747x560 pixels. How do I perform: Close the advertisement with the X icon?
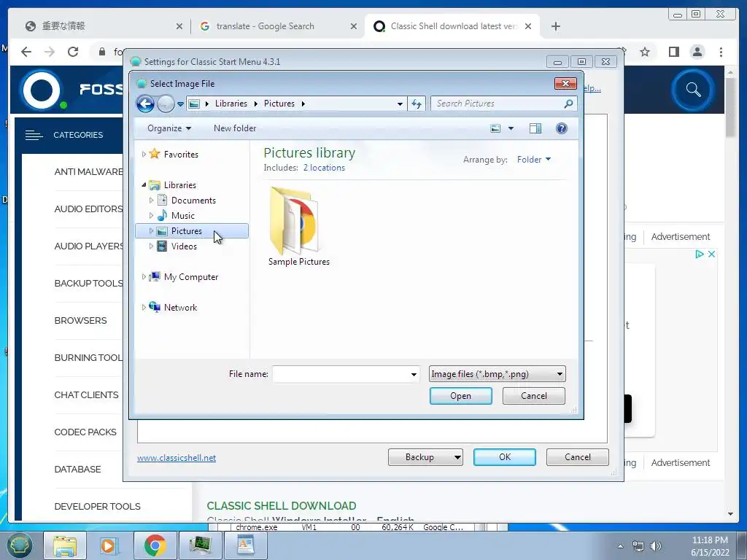pos(711,254)
